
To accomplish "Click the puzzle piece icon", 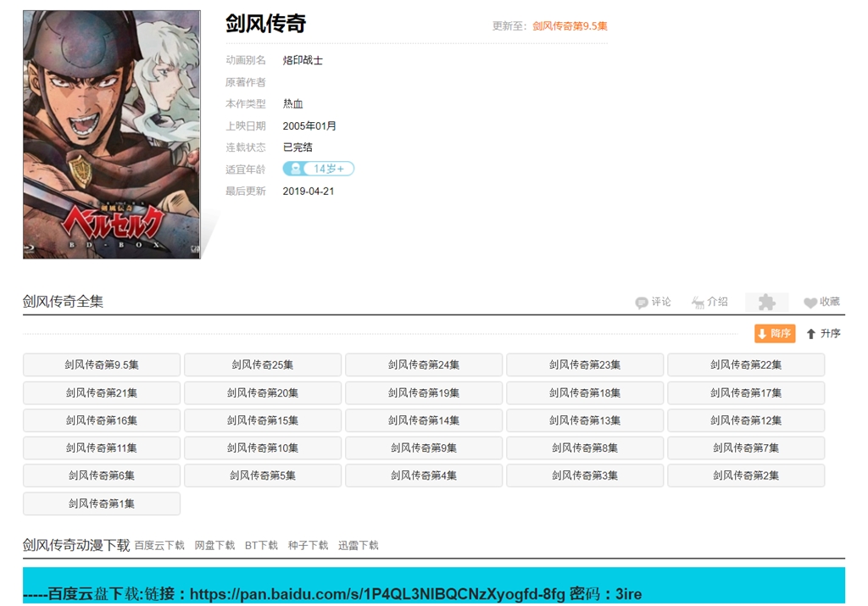I will (x=766, y=303).
